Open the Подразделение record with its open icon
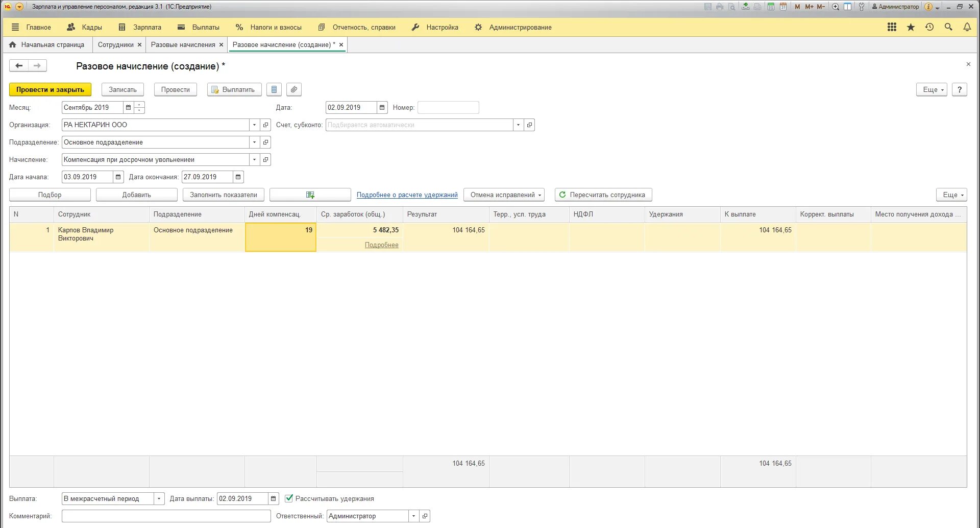Viewport: 980px width, 528px height. (265, 142)
